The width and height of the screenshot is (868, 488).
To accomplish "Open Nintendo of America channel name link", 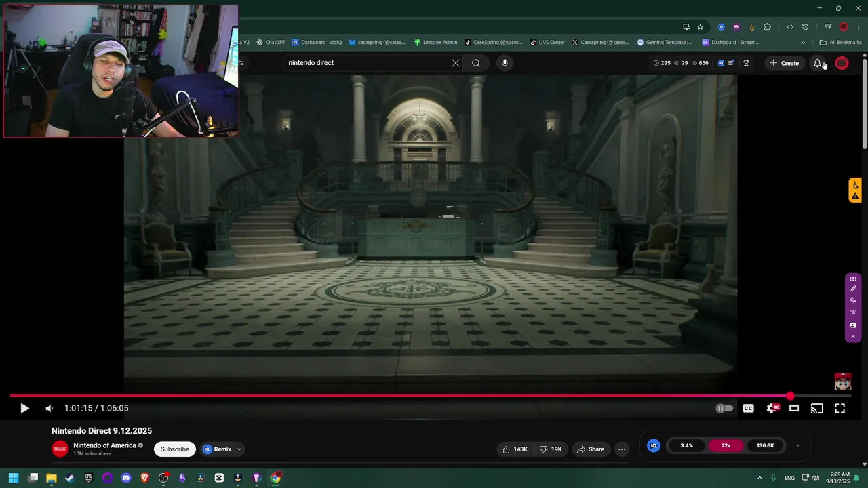I will [104, 445].
